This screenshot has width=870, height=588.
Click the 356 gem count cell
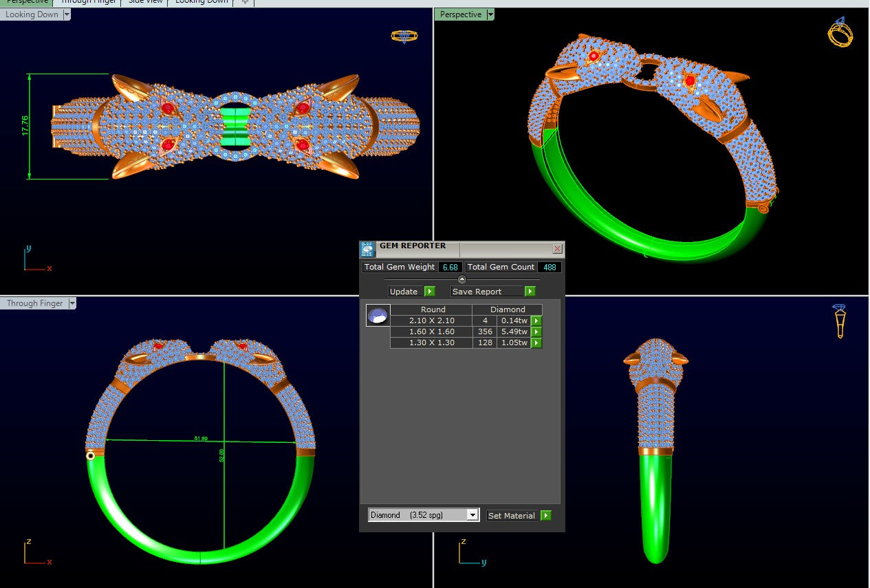click(486, 331)
